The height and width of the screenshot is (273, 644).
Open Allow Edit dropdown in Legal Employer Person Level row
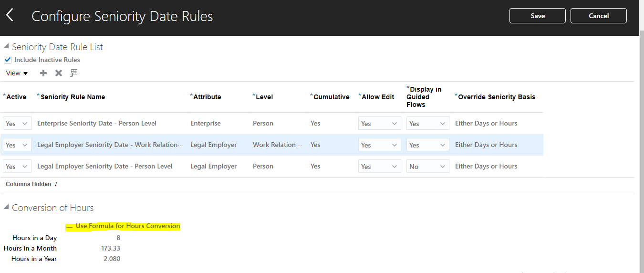click(380, 166)
